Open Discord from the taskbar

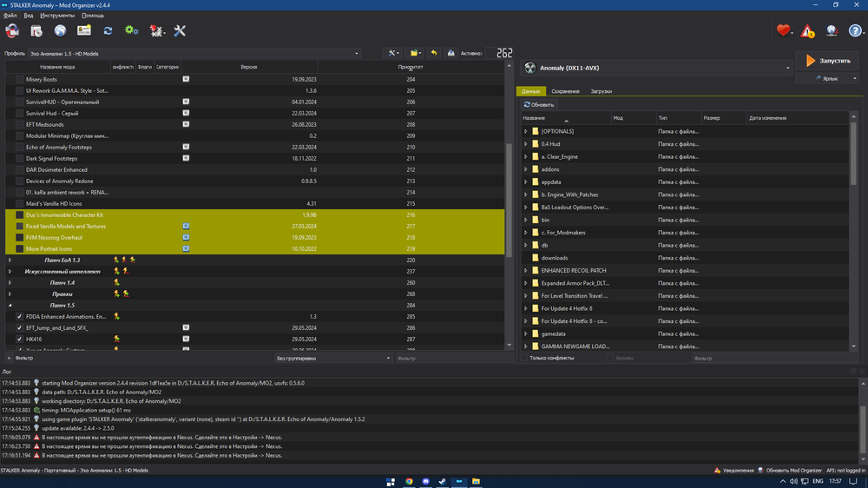(425, 481)
